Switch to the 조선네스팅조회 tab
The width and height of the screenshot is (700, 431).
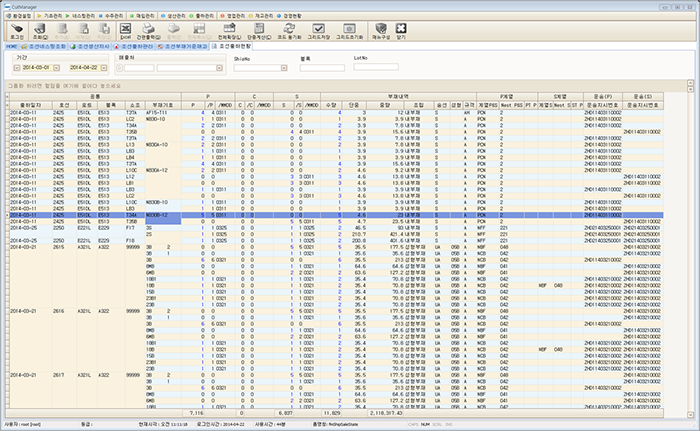[43, 46]
